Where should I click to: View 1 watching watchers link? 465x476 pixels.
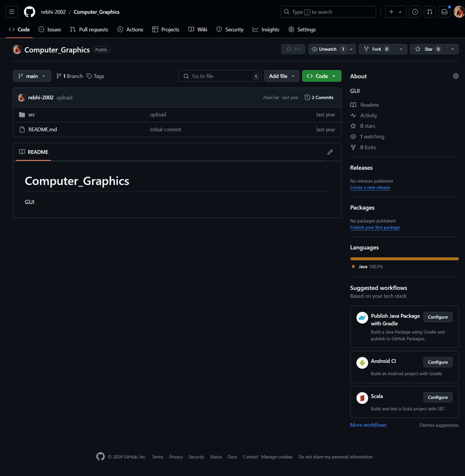(x=367, y=137)
